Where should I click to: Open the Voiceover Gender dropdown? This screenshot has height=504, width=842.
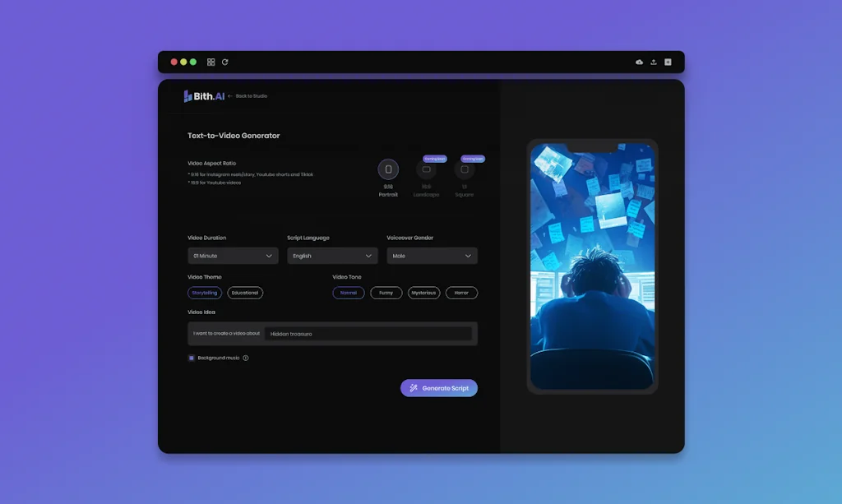click(432, 256)
